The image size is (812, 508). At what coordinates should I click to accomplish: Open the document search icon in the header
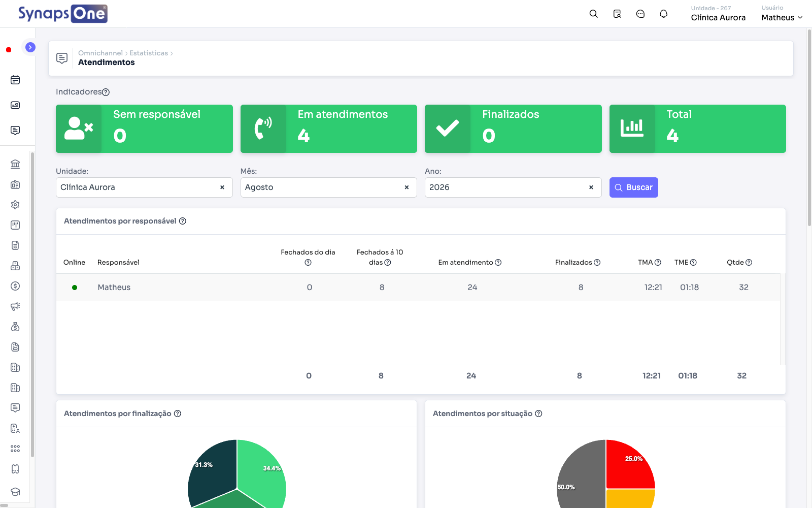[617, 14]
